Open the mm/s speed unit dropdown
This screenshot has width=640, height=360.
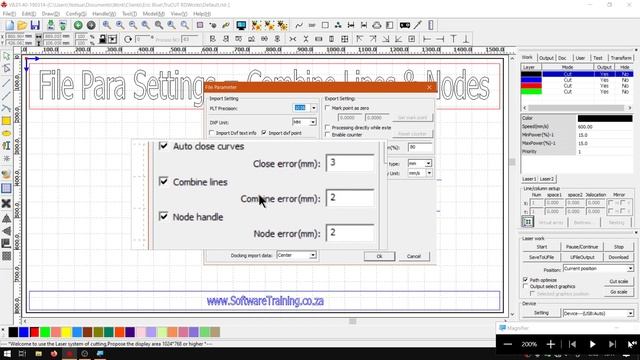pos(429,173)
